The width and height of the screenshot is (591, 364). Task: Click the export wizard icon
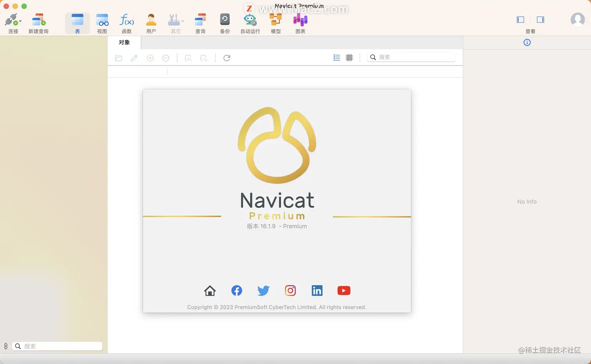point(204,58)
